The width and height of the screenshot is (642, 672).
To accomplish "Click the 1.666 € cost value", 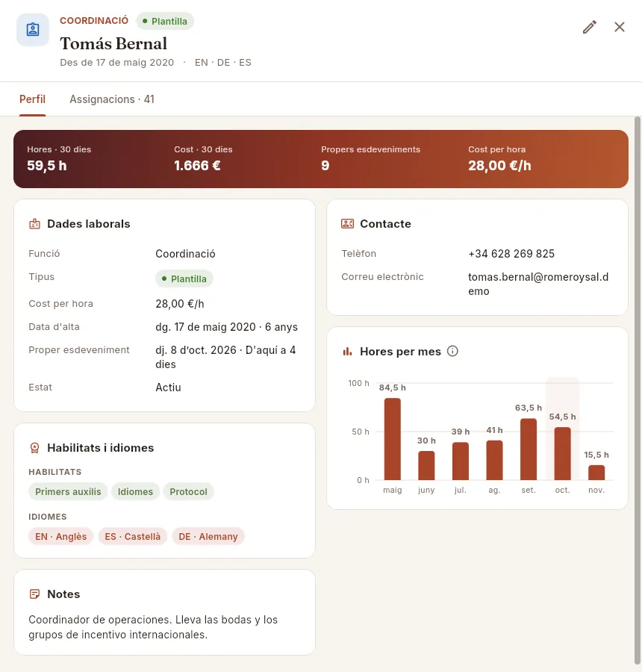I will click(x=197, y=166).
